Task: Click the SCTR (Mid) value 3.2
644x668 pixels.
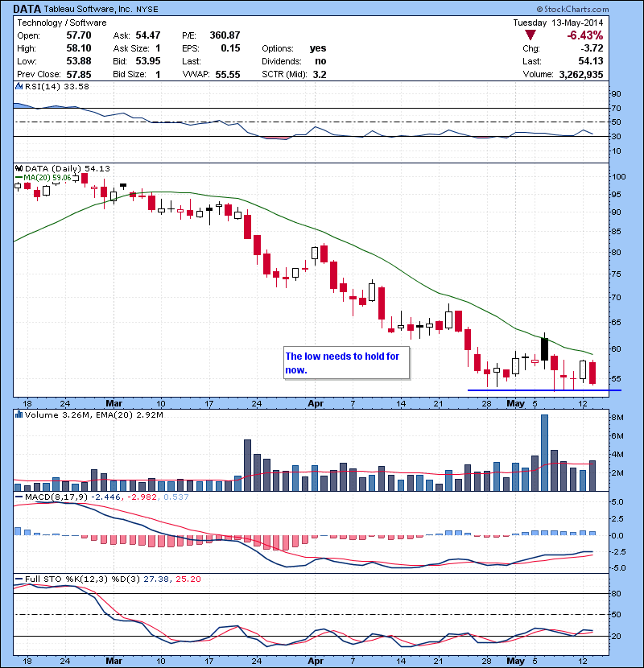Action: [320, 74]
